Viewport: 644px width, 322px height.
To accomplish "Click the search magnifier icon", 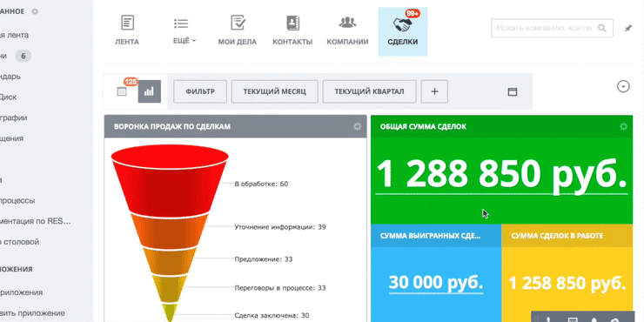I will (602, 28).
